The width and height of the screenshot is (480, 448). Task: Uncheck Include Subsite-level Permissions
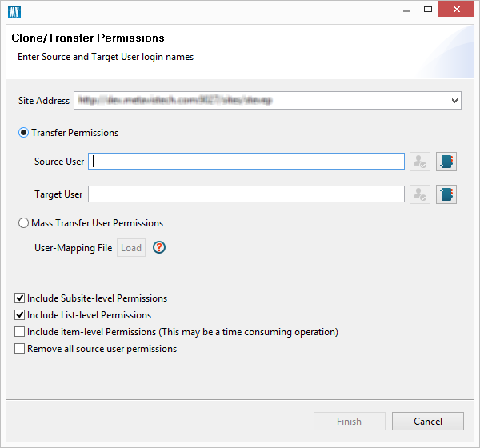(20, 298)
